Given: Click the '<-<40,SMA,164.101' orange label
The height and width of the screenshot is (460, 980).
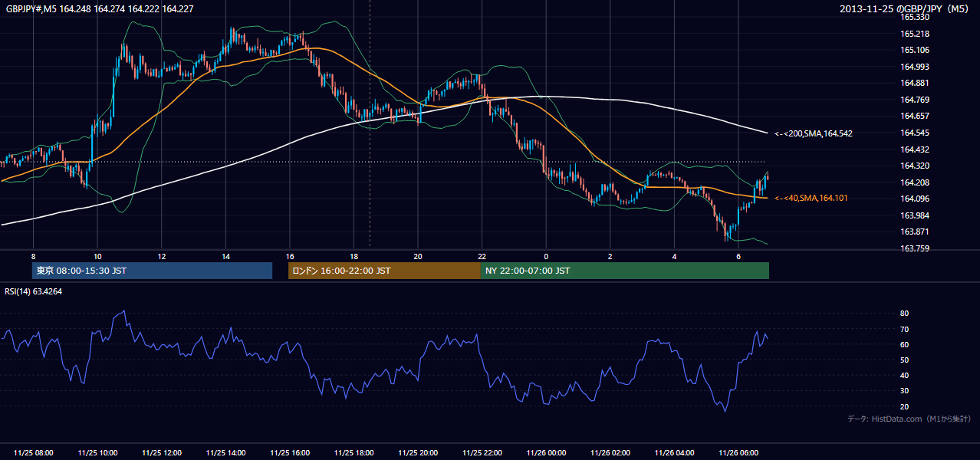Looking at the screenshot, I should pyautogui.click(x=811, y=198).
